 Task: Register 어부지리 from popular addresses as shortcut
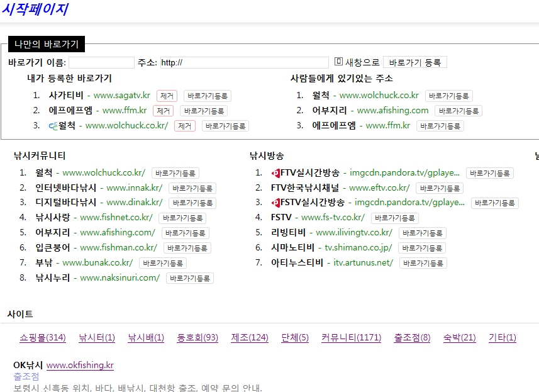(x=458, y=111)
